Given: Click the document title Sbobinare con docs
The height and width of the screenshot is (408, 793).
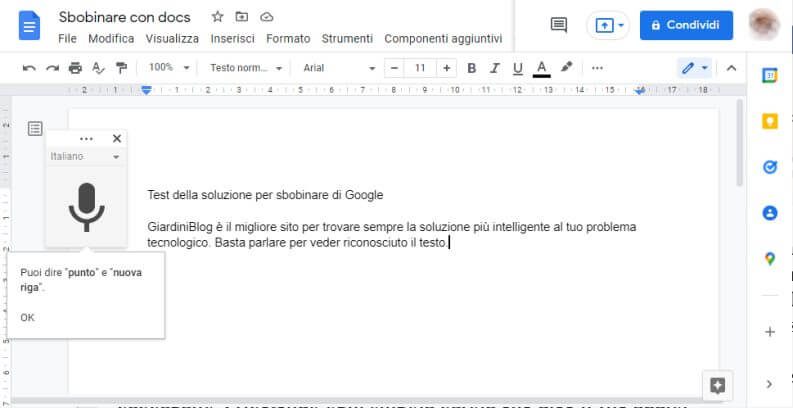Looking at the screenshot, I should click(124, 17).
